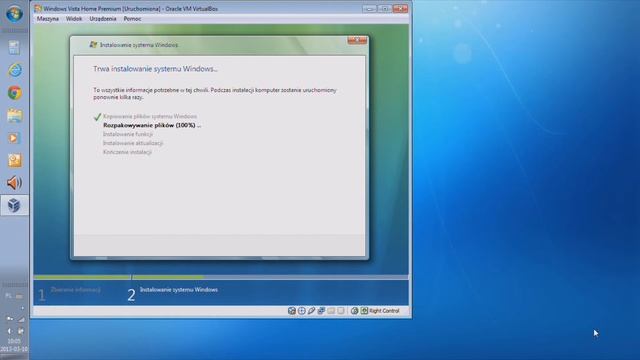The image size is (640, 360).
Task: Open Windows Media Player from taskbar
Action: tap(13, 138)
